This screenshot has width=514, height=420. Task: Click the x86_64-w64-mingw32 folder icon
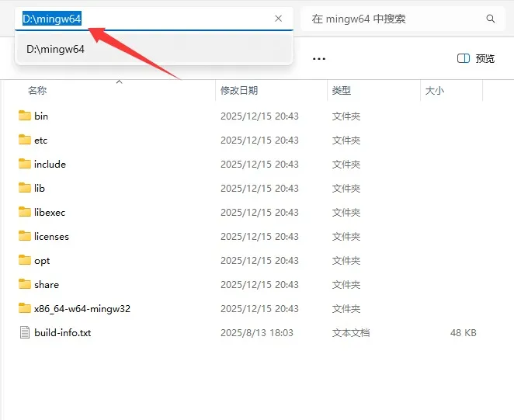(x=25, y=308)
